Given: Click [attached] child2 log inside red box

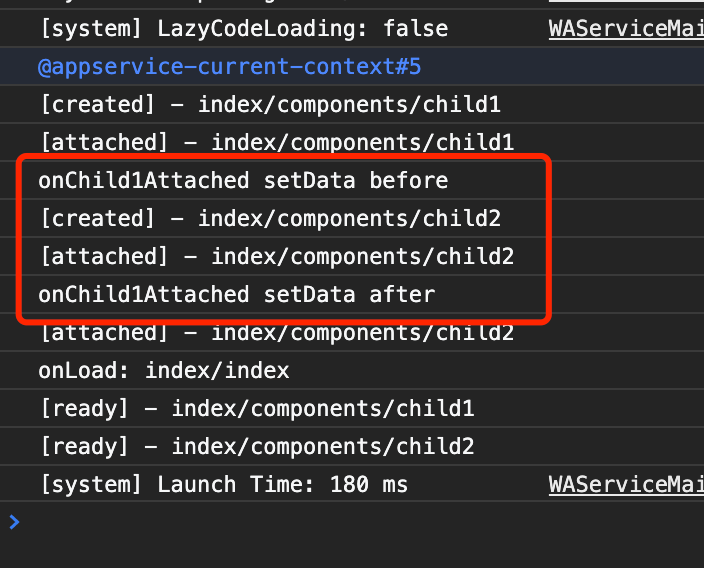Looking at the screenshot, I should pyautogui.click(x=277, y=257).
